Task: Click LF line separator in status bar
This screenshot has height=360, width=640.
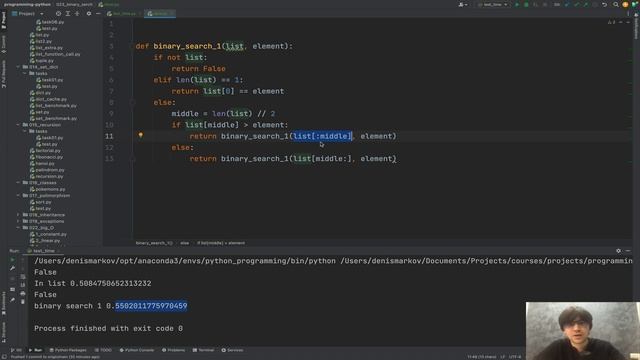Action: [x=503, y=357]
